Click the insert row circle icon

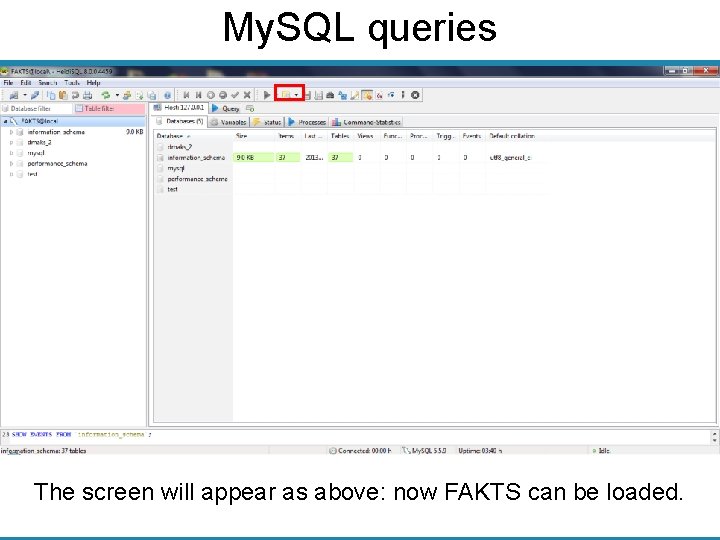211,95
